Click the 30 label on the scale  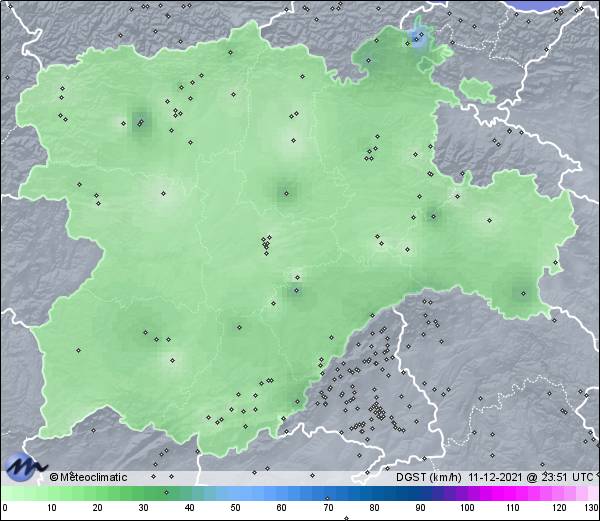(143, 508)
